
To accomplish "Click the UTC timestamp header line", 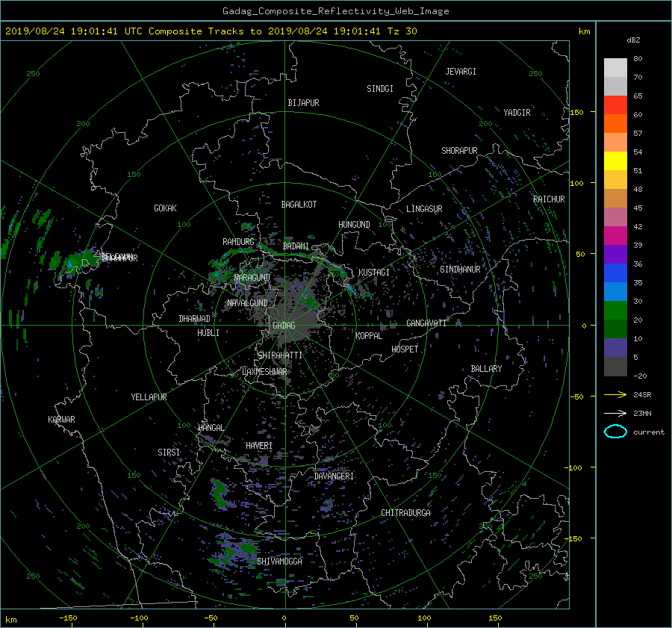I will point(211,31).
